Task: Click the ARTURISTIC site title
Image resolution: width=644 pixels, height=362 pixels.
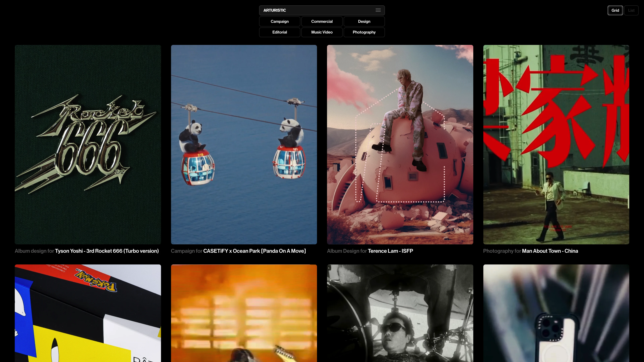Action: [275, 10]
